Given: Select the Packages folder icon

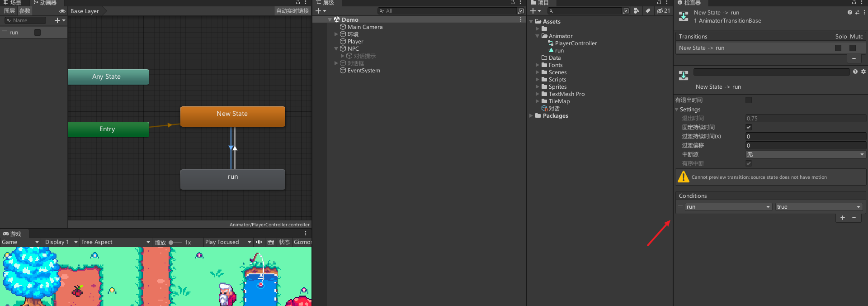Looking at the screenshot, I should pyautogui.click(x=538, y=116).
